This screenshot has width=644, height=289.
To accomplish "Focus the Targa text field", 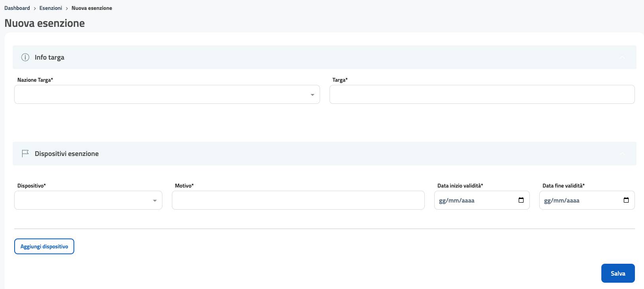I will (482, 94).
